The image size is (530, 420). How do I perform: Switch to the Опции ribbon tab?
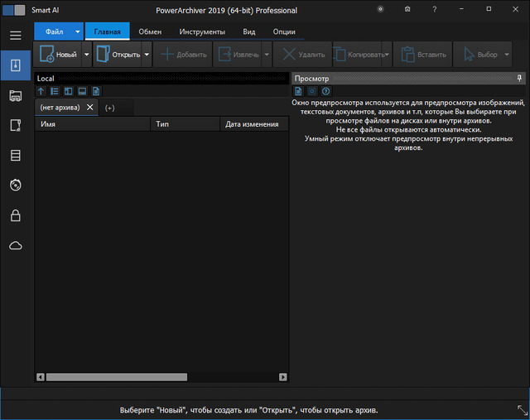283,31
